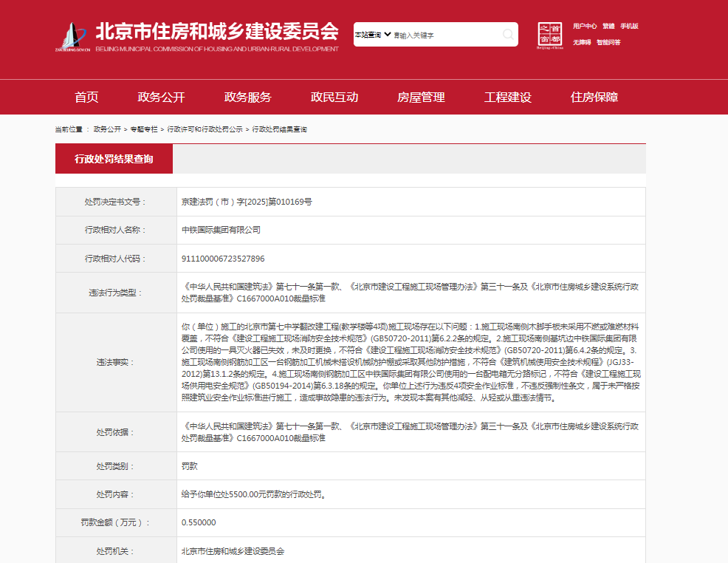Open the 住房保障 menu

click(x=594, y=97)
